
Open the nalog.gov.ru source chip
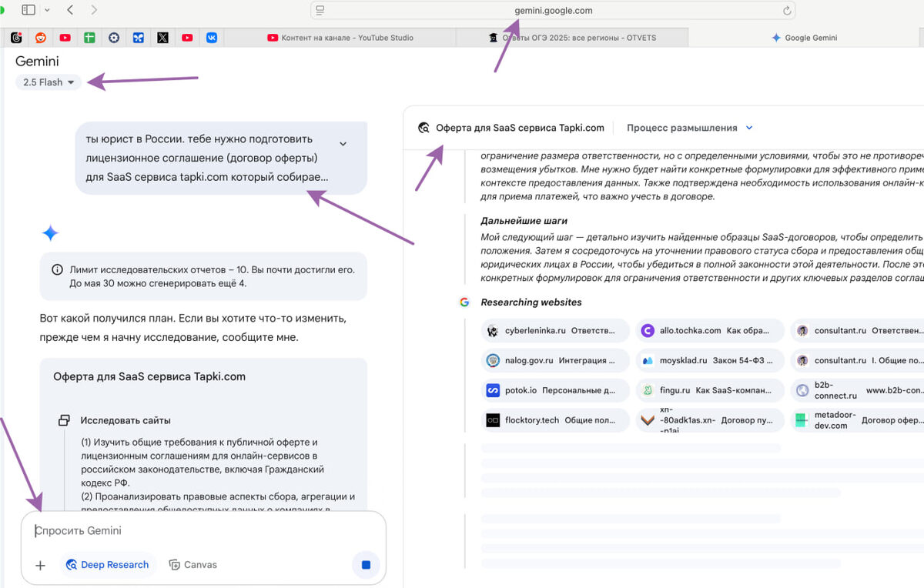tap(555, 360)
